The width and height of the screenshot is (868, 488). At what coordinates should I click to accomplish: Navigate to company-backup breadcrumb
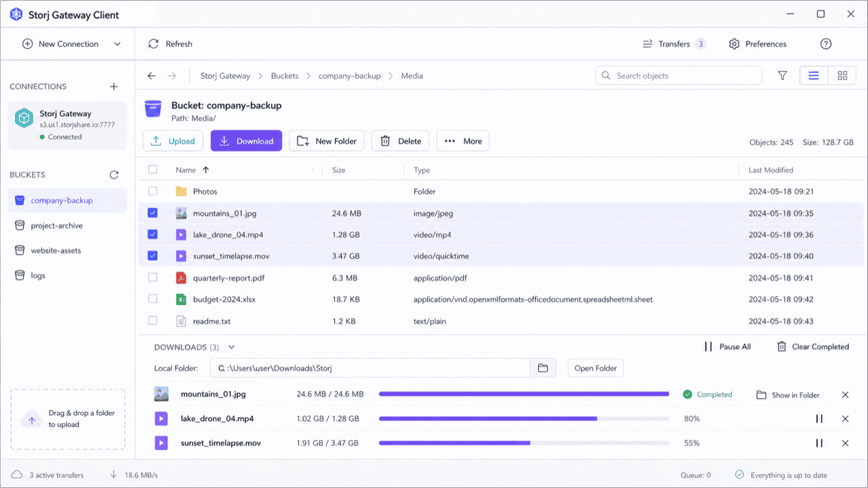350,76
